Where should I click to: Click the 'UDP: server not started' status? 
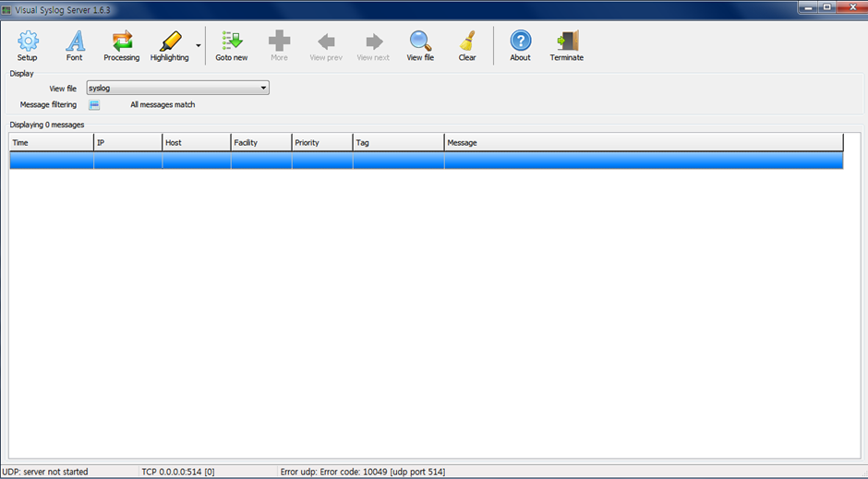[45, 472]
